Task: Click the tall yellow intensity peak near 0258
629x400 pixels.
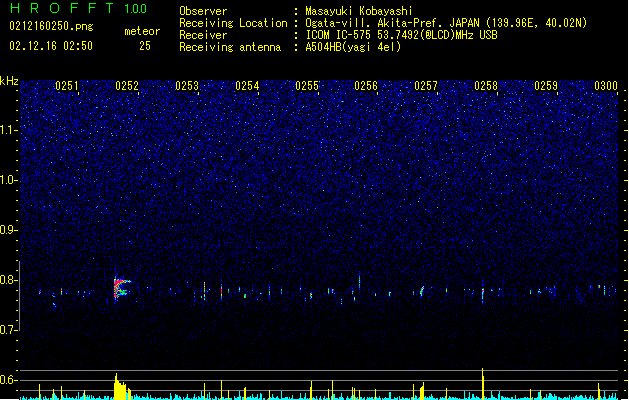Action: (x=483, y=384)
